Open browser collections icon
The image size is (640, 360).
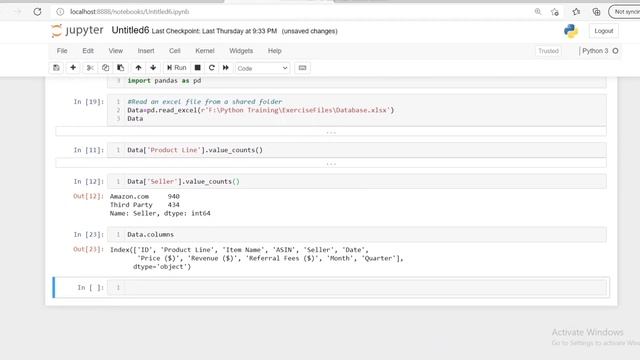coord(596,12)
